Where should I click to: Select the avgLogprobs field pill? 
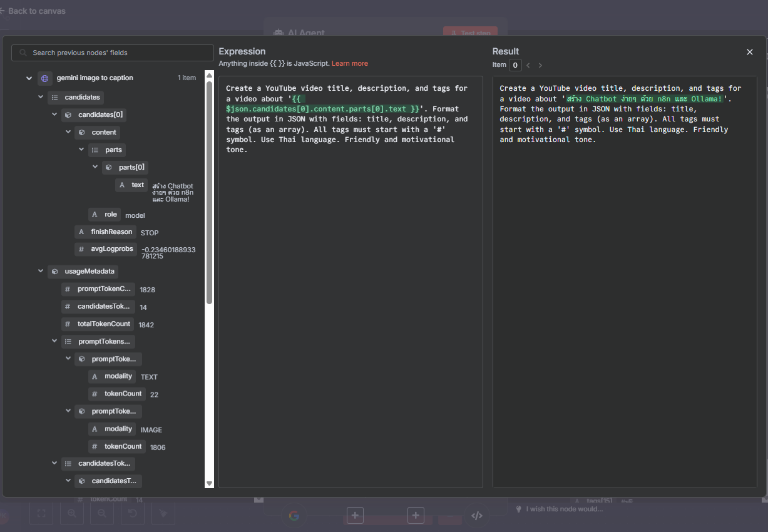coord(105,249)
